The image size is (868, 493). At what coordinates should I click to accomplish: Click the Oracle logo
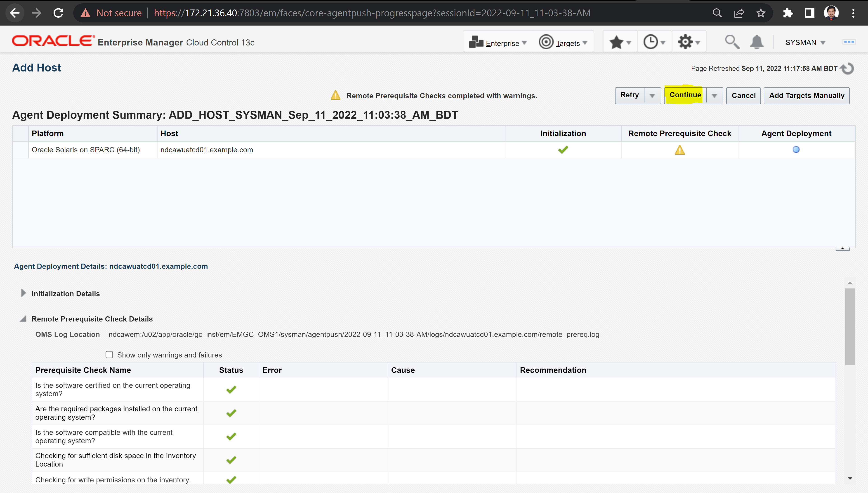point(53,41)
